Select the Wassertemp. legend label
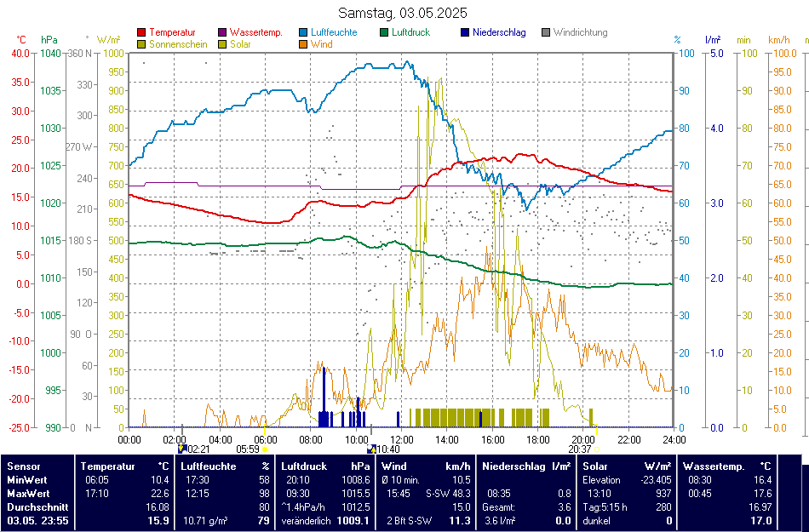 [256, 32]
